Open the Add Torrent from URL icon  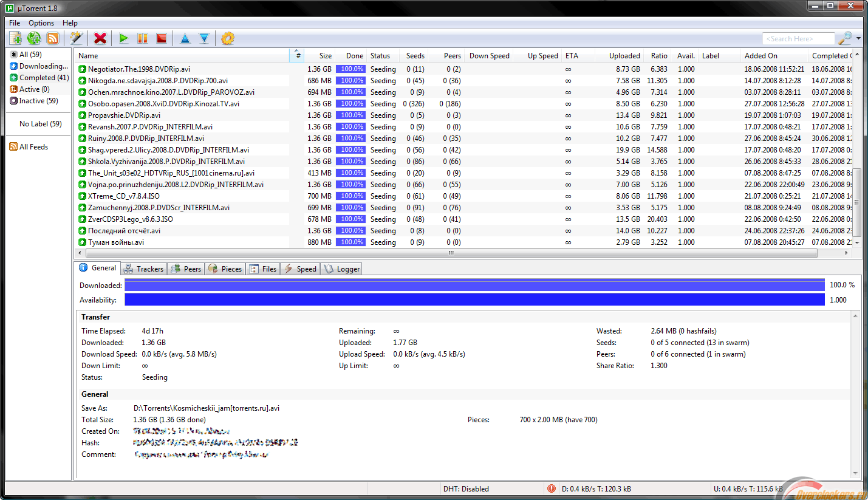coord(34,38)
